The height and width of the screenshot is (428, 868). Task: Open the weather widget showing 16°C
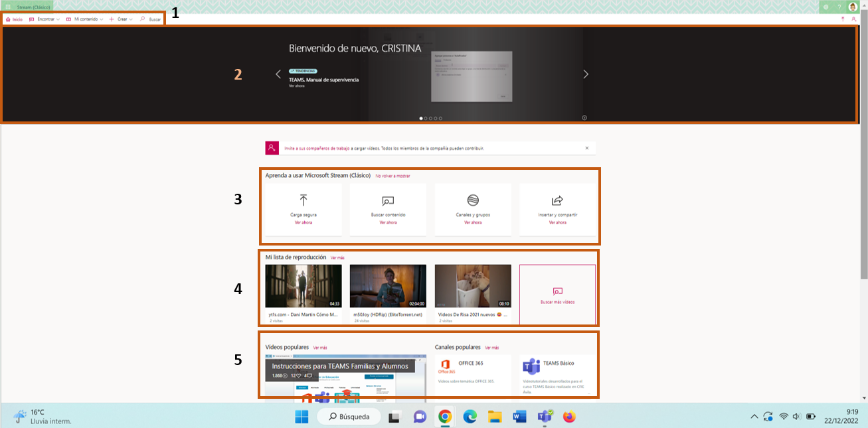click(x=43, y=417)
